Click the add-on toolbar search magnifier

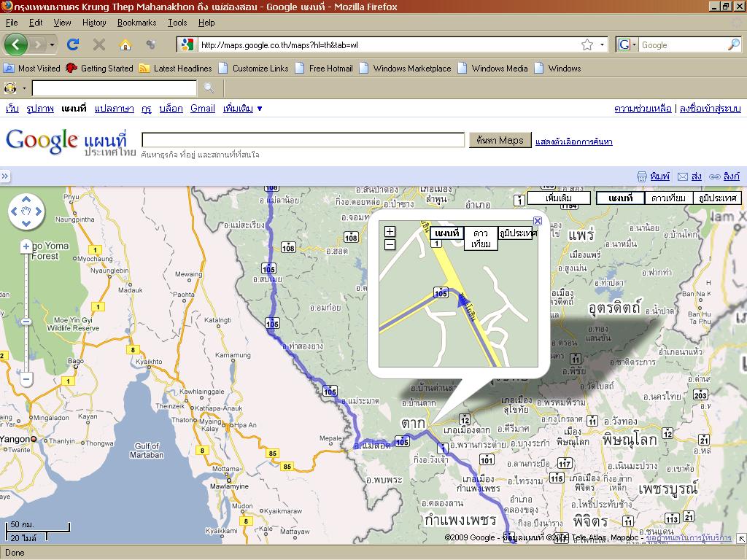(209, 88)
